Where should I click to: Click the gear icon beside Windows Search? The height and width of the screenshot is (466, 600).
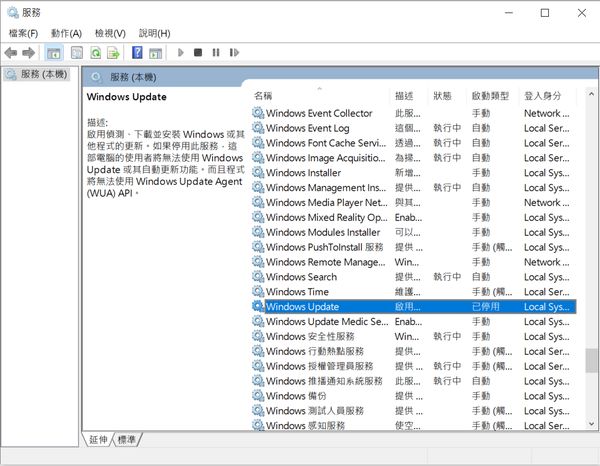258,277
